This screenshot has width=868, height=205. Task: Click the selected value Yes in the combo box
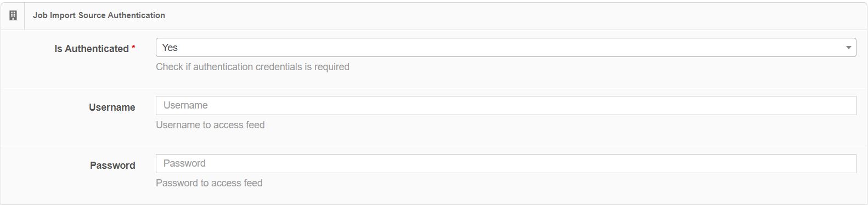click(x=170, y=48)
